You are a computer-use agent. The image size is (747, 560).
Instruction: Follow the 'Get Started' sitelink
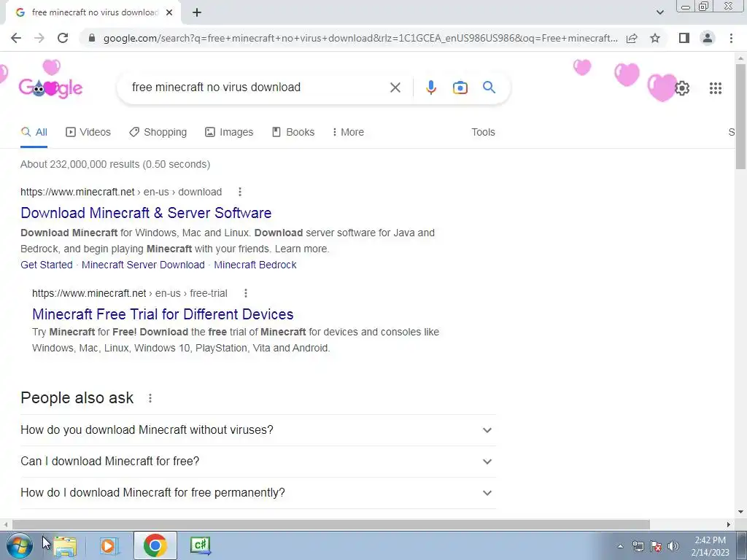tap(46, 265)
